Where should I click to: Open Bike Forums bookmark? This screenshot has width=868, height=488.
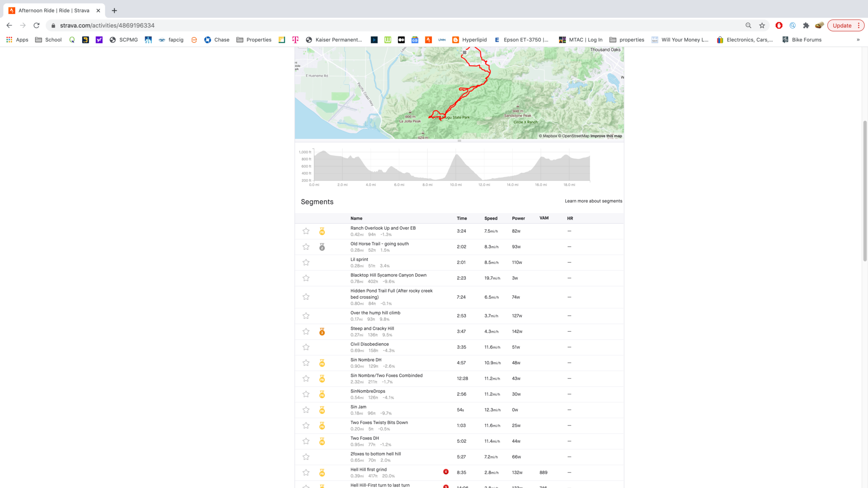coord(802,40)
